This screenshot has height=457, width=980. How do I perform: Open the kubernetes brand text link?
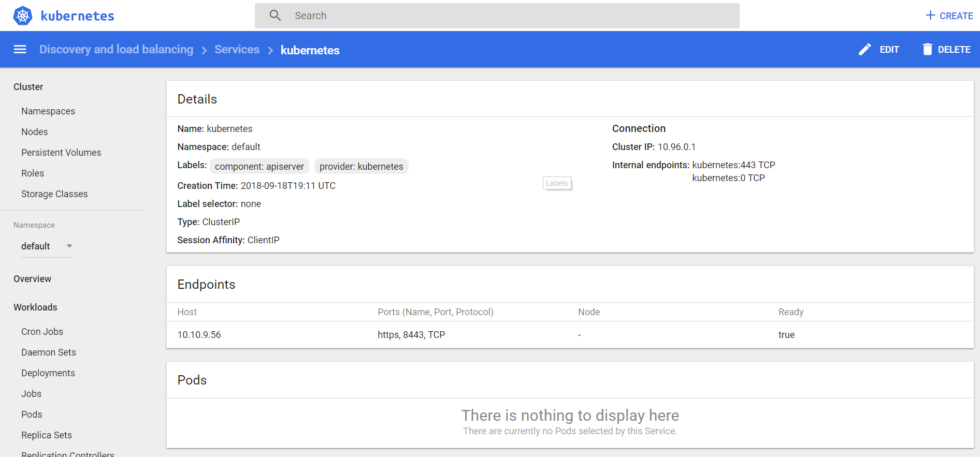point(77,16)
